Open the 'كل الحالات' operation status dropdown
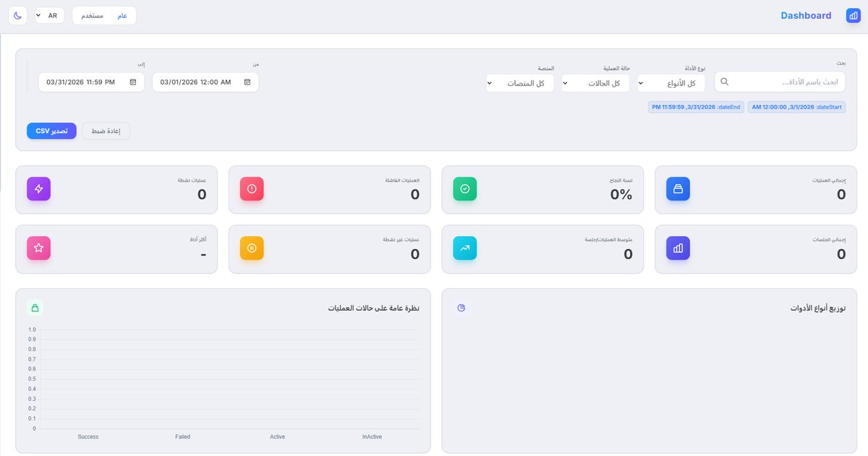The width and height of the screenshot is (868, 456). (593, 83)
